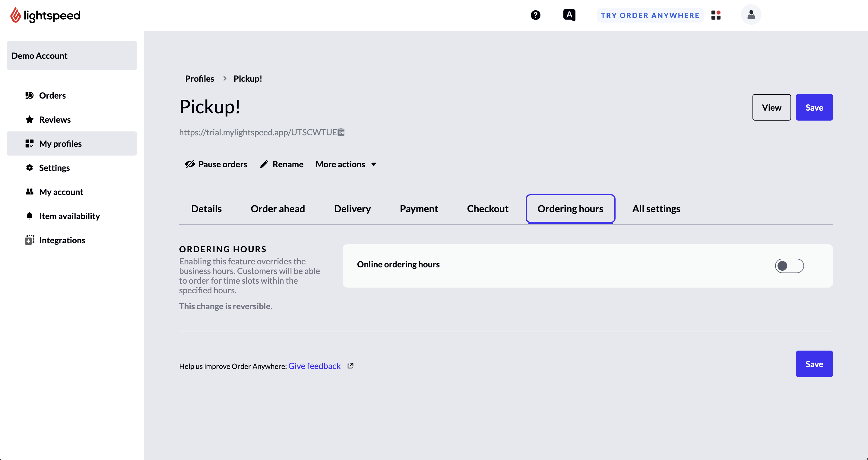868x460 pixels.
Task: Open the Payment tab
Action: pyautogui.click(x=419, y=209)
